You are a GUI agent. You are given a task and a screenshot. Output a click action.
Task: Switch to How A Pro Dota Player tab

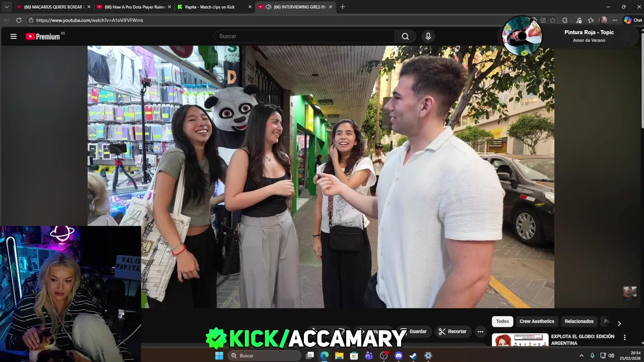(x=134, y=7)
